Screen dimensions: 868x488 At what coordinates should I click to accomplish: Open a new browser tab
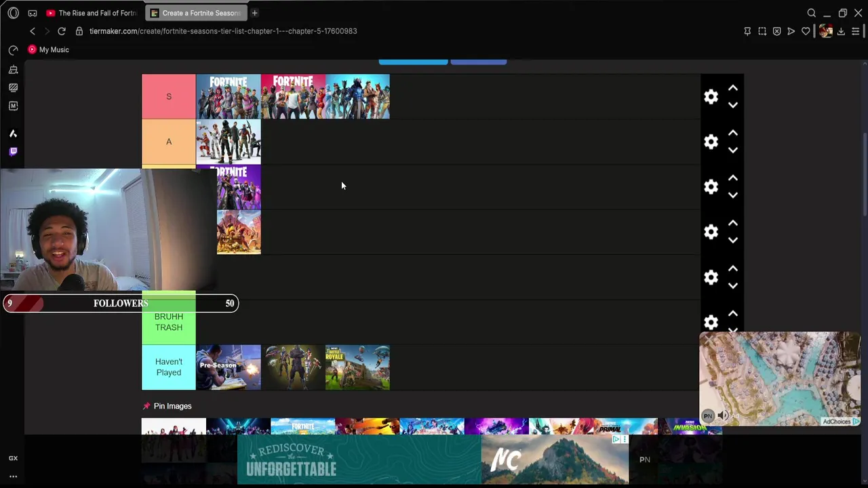coord(254,13)
